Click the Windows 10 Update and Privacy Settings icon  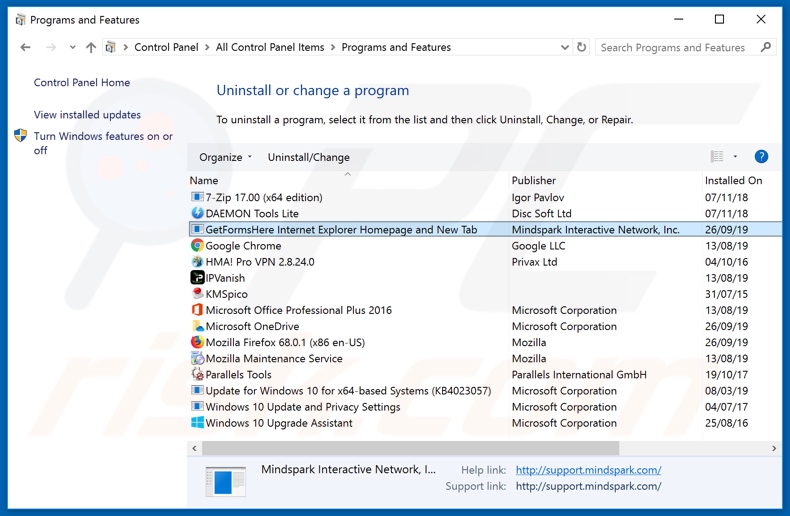(x=197, y=407)
